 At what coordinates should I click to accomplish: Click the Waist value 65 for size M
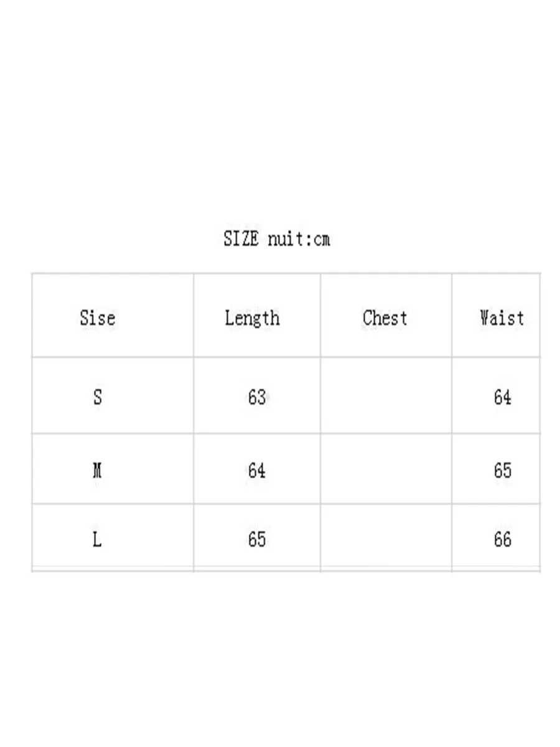(x=502, y=470)
